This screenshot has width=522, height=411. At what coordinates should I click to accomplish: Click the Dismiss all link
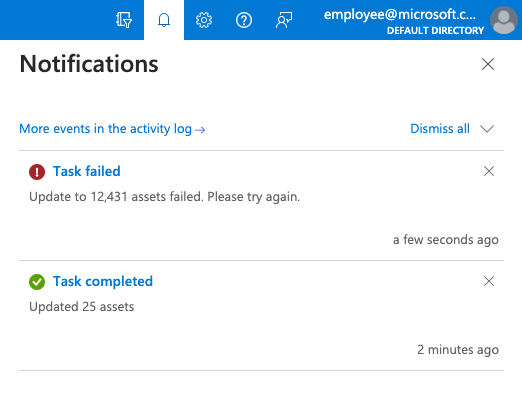pyautogui.click(x=440, y=128)
